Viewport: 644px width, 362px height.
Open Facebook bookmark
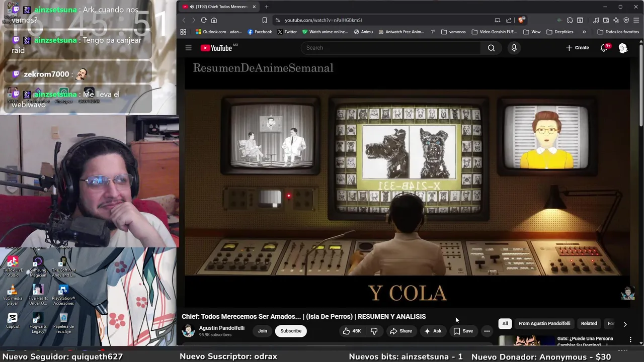tap(259, 32)
